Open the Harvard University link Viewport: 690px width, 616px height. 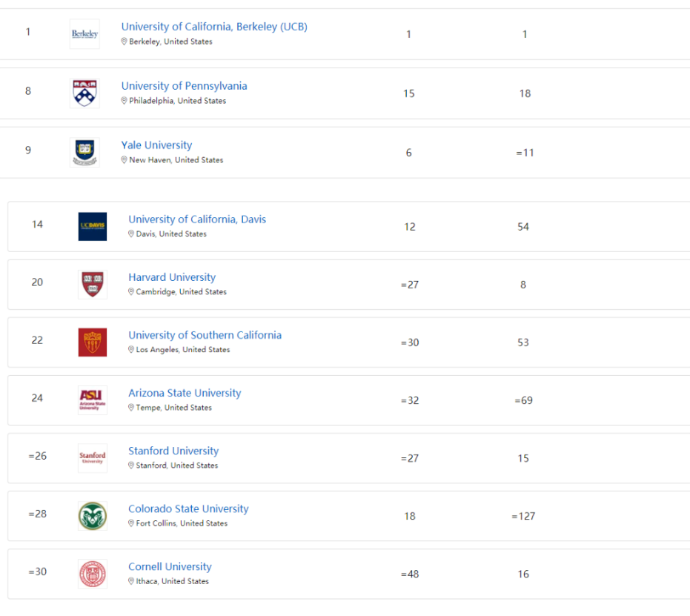point(172,277)
